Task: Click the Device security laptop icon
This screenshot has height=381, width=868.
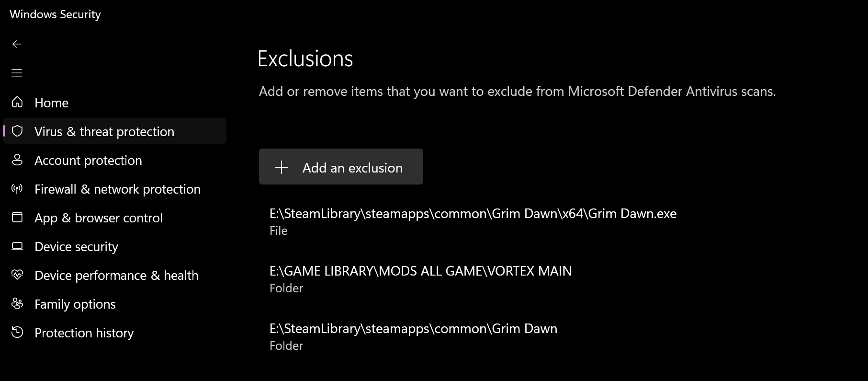Action: (x=17, y=246)
